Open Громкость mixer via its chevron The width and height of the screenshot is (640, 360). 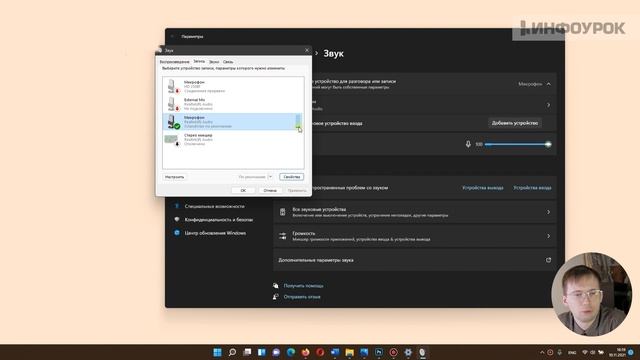[x=549, y=236]
